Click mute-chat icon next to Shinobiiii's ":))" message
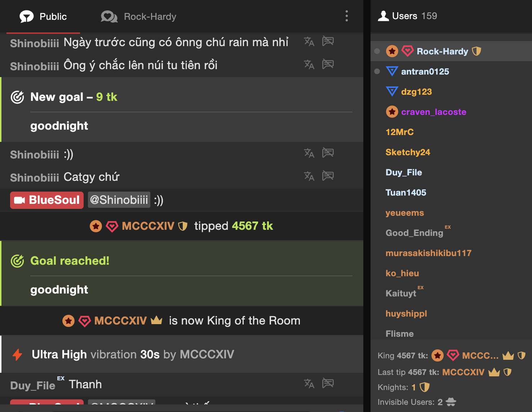Image resolution: width=532 pixels, height=412 pixels. pyautogui.click(x=328, y=153)
